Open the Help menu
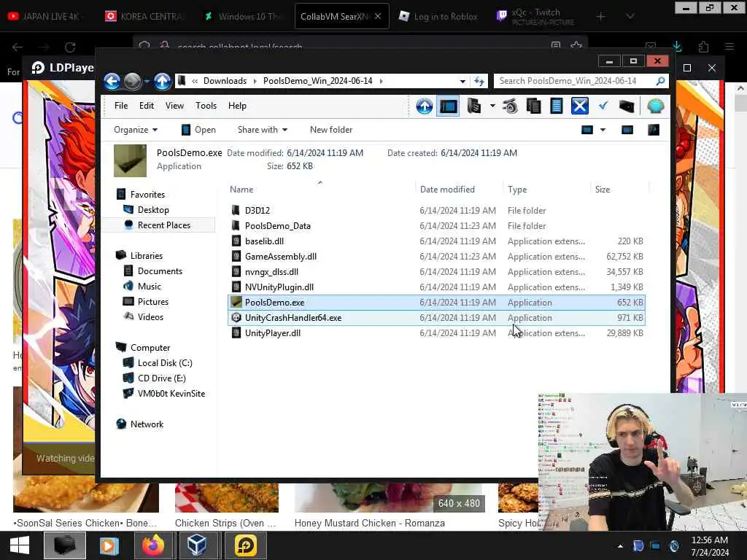 tap(237, 106)
